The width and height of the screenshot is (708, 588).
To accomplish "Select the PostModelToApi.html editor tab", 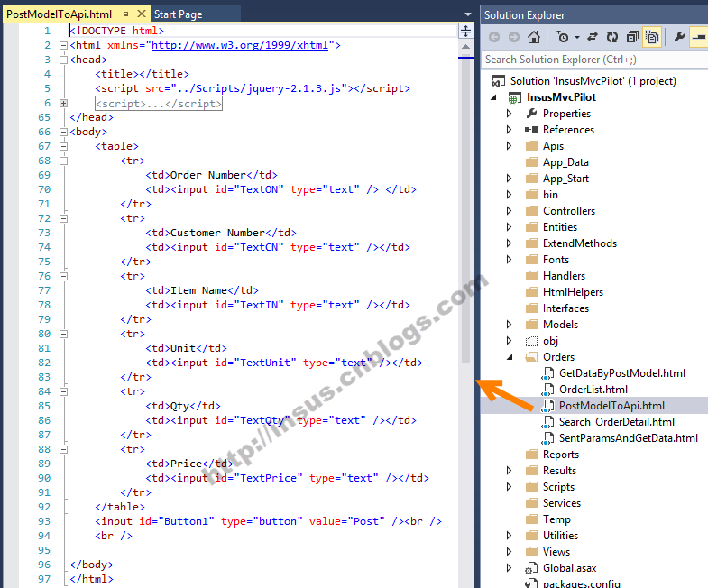I will [x=60, y=14].
